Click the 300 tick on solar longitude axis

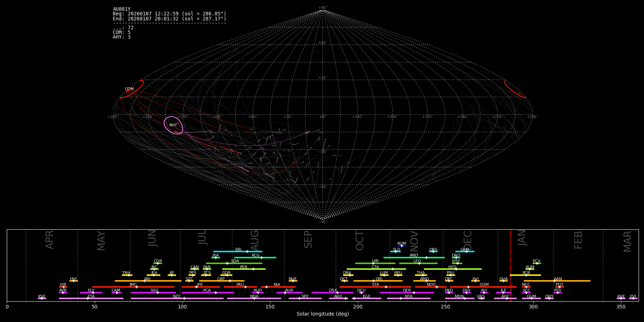pyautogui.click(x=533, y=307)
